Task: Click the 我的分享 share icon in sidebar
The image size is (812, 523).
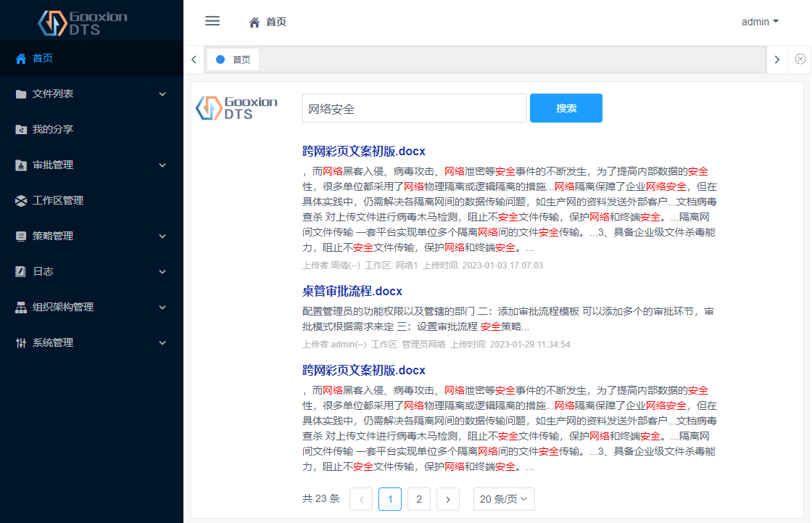Action: 21,130
